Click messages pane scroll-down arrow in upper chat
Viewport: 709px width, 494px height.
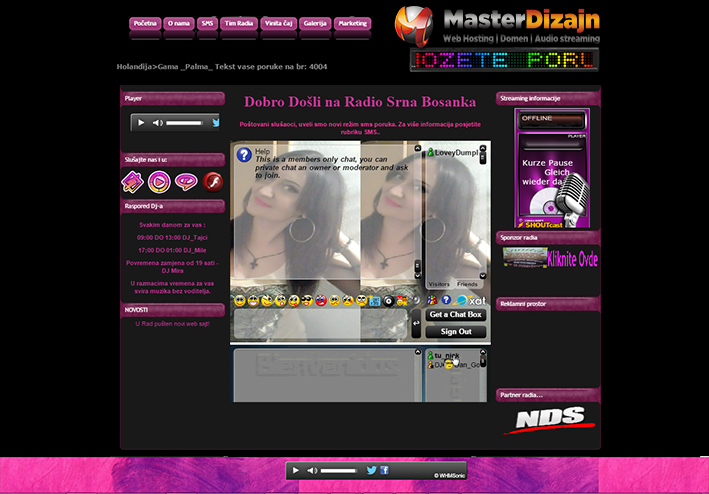418,275
